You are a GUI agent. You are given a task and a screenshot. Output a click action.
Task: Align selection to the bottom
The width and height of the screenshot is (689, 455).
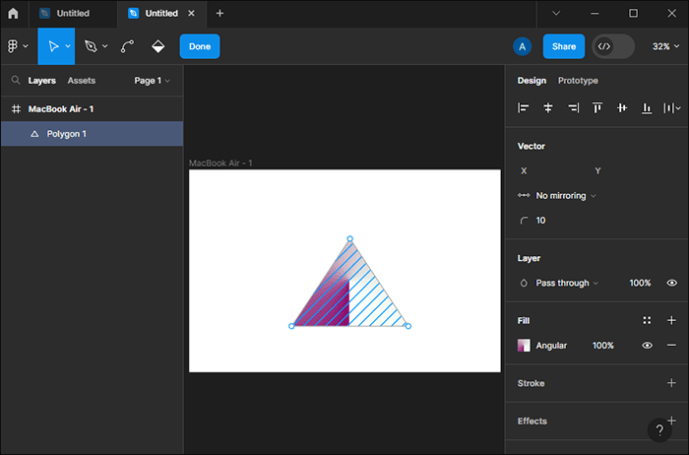click(646, 108)
